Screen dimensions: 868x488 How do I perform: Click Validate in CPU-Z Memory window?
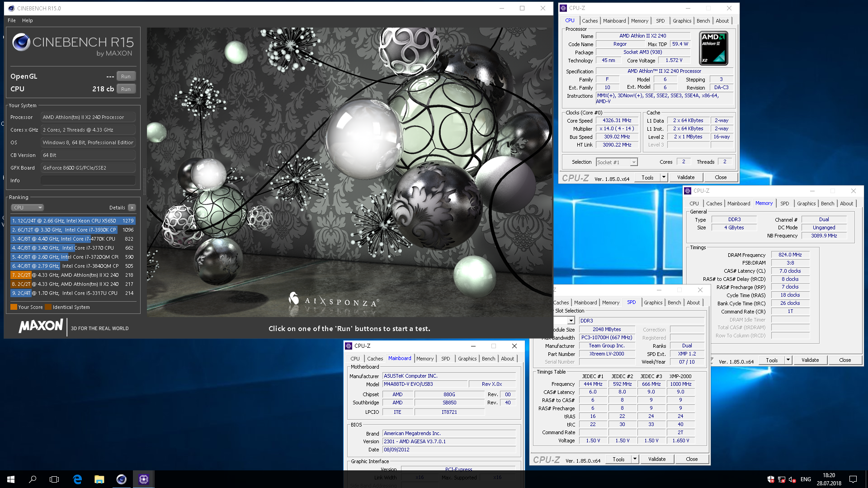coord(810,360)
